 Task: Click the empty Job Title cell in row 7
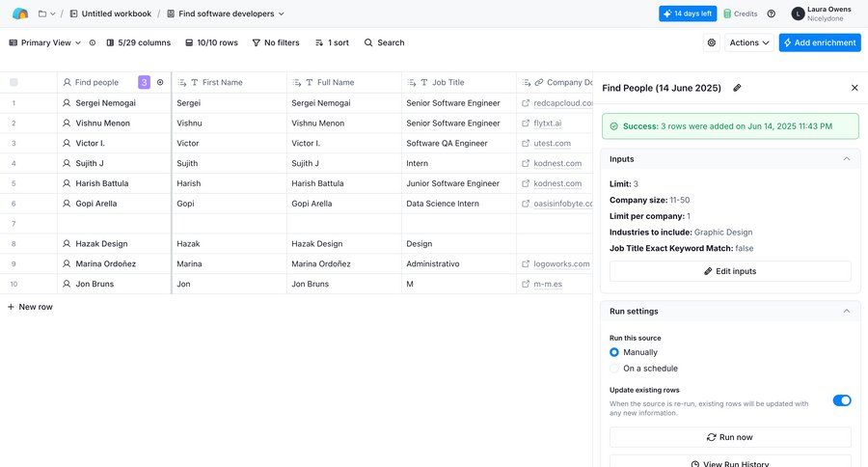coord(458,224)
